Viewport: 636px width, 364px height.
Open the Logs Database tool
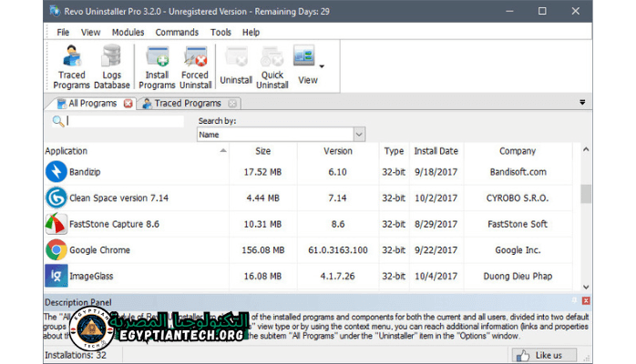[111, 66]
